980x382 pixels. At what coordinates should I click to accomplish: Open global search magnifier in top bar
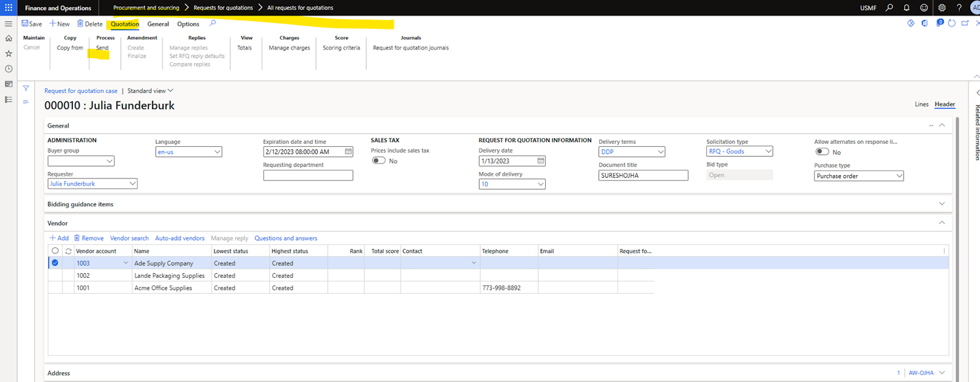tap(889, 8)
